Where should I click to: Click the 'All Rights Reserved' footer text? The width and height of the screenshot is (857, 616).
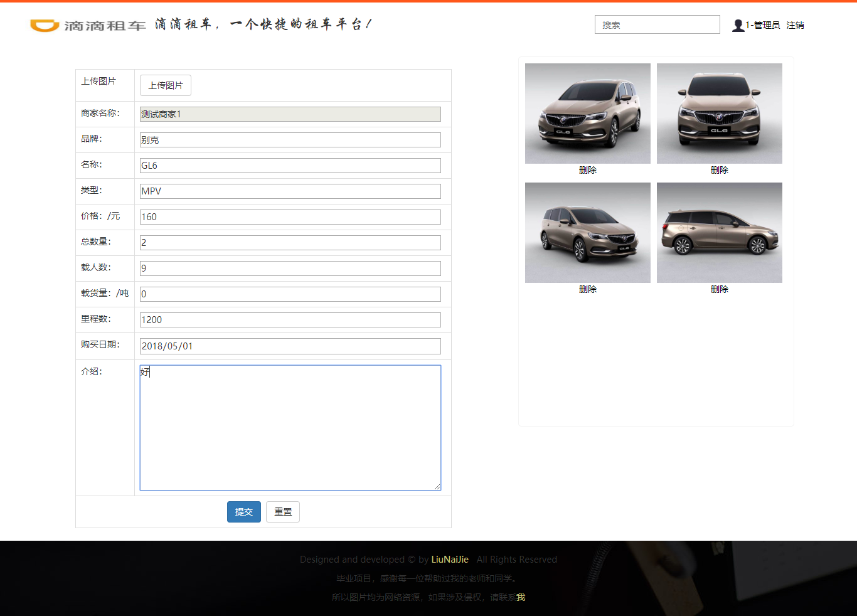point(517,560)
